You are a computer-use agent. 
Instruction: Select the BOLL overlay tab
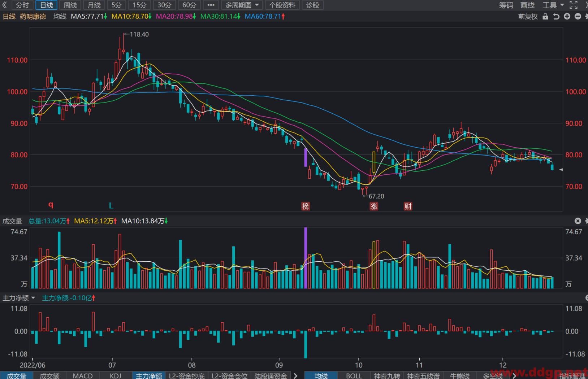pyautogui.click(x=354, y=375)
